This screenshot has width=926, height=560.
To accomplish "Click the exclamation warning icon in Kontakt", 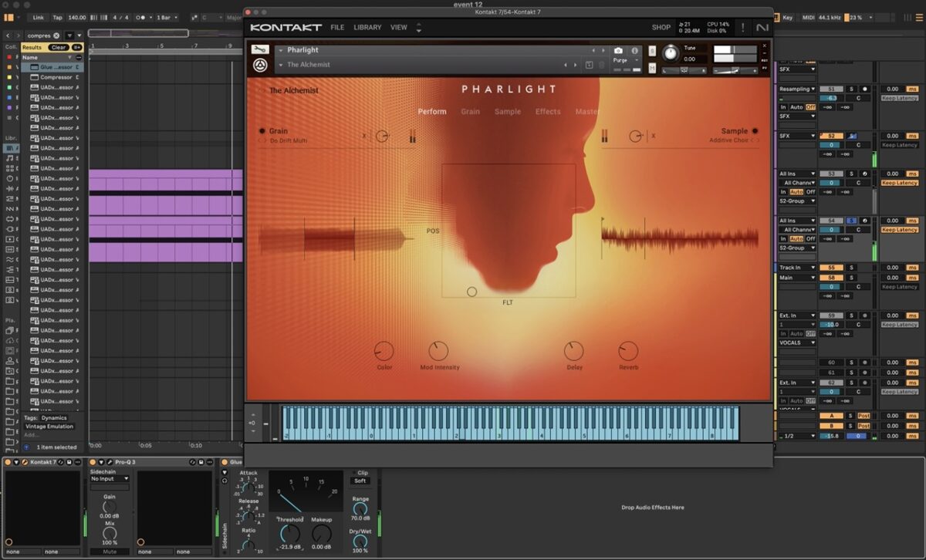I will coord(743,28).
